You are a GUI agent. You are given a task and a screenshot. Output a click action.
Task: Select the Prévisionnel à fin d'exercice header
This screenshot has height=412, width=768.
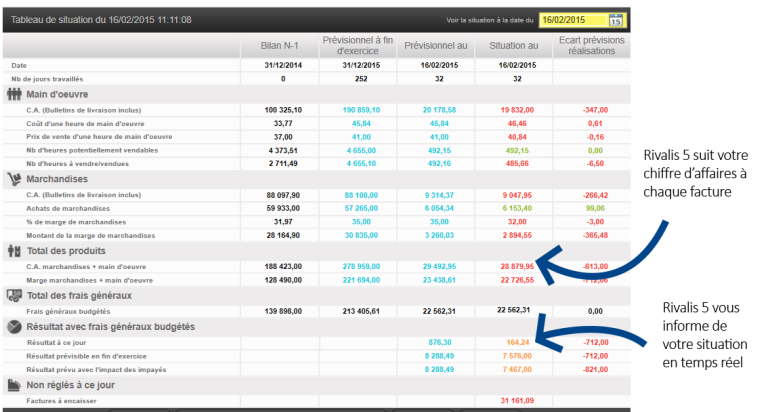click(x=358, y=46)
